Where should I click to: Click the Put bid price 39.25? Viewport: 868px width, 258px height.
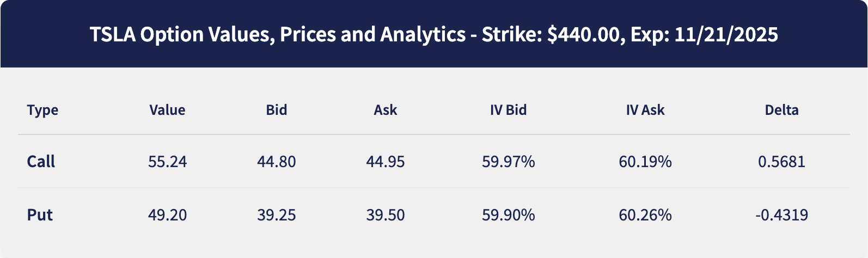[x=276, y=214]
